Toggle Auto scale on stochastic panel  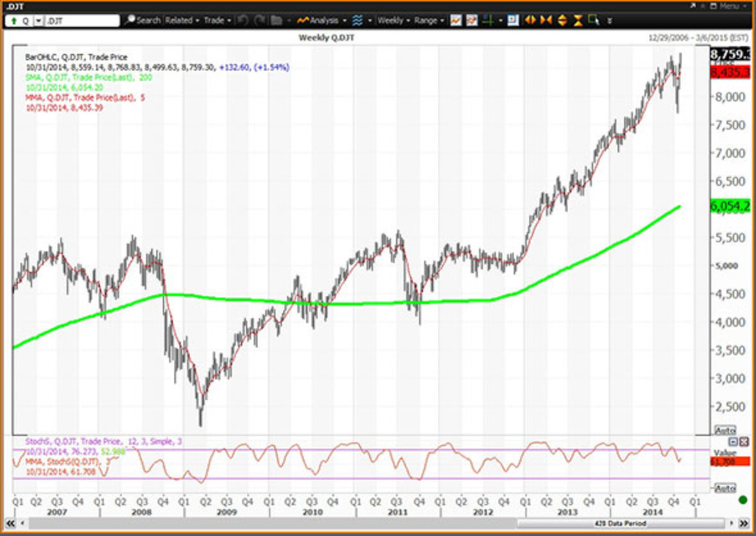click(x=725, y=488)
